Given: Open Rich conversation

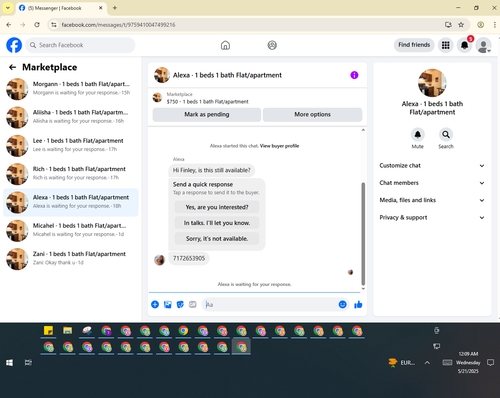Looking at the screenshot, I should pos(71,174).
